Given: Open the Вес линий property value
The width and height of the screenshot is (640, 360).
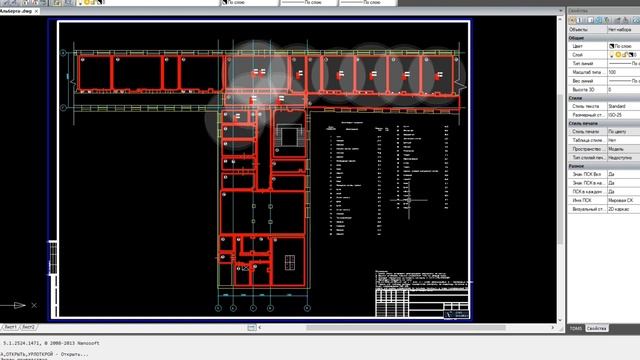Looking at the screenshot, I should 624,81.
